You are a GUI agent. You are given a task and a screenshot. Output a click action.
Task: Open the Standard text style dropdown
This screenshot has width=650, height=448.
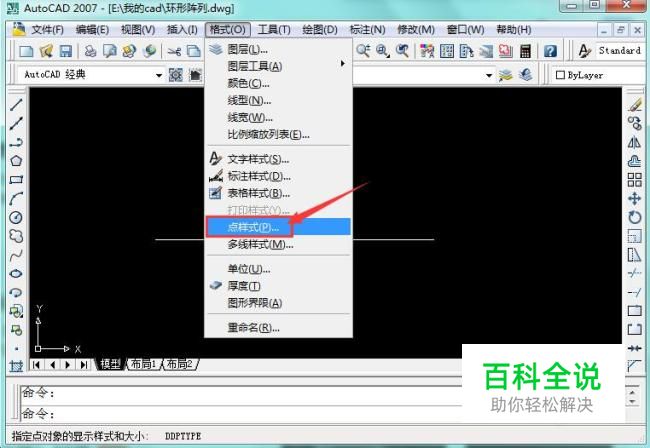click(x=620, y=51)
